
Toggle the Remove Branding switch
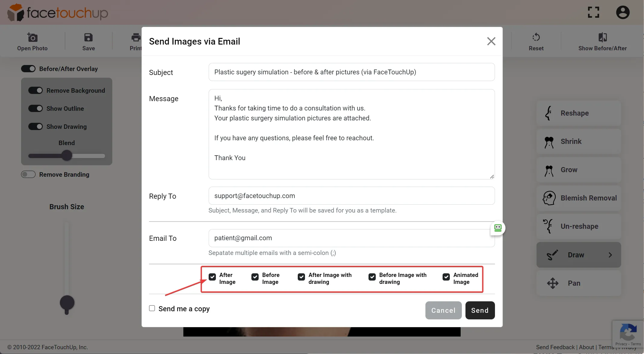pos(28,175)
